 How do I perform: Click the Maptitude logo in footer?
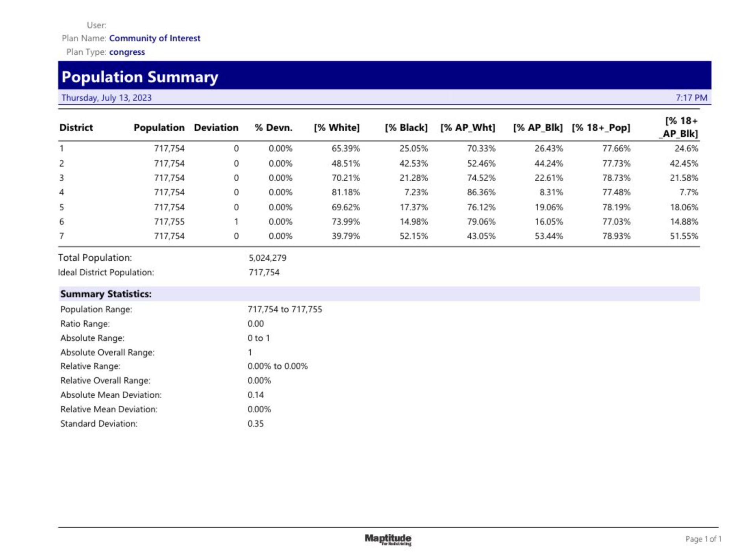[x=388, y=539]
